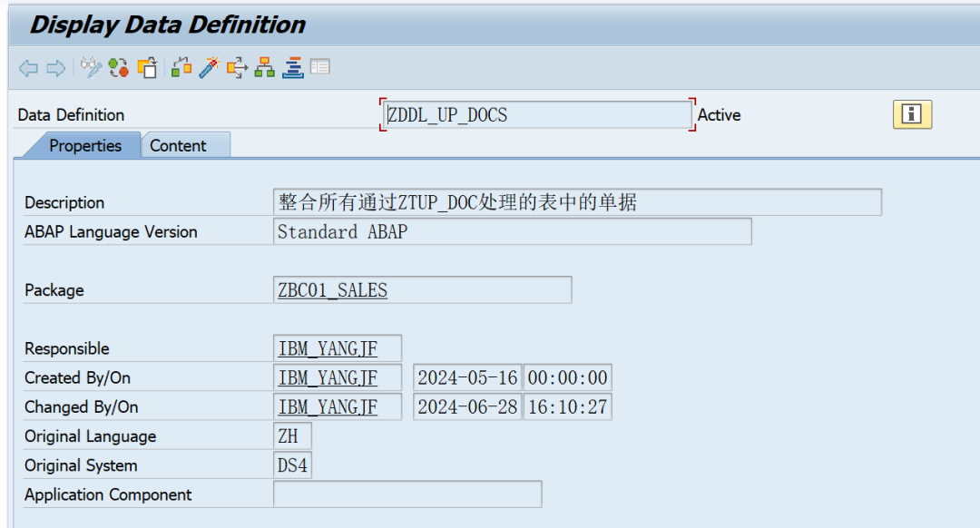Click the yellow information button
The width and height of the screenshot is (980, 528).
(x=912, y=114)
